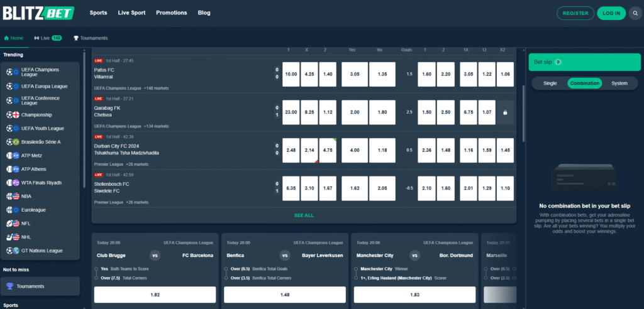The height and width of the screenshot is (309, 644).
Task: Click the Euroleague basketball icon
Action: 13,210
